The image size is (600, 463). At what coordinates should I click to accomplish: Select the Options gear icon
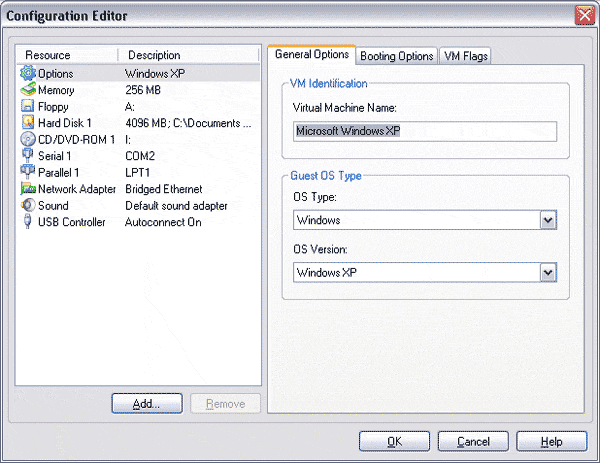point(28,73)
